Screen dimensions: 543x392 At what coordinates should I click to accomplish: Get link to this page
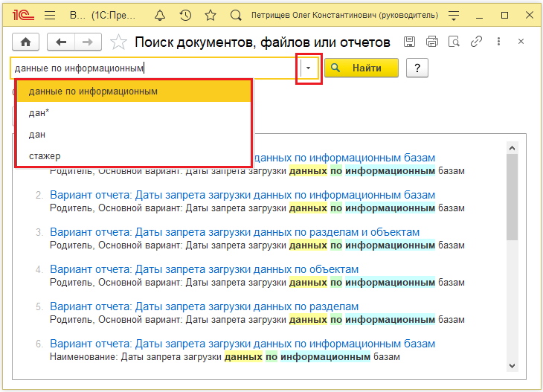(477, 42)
